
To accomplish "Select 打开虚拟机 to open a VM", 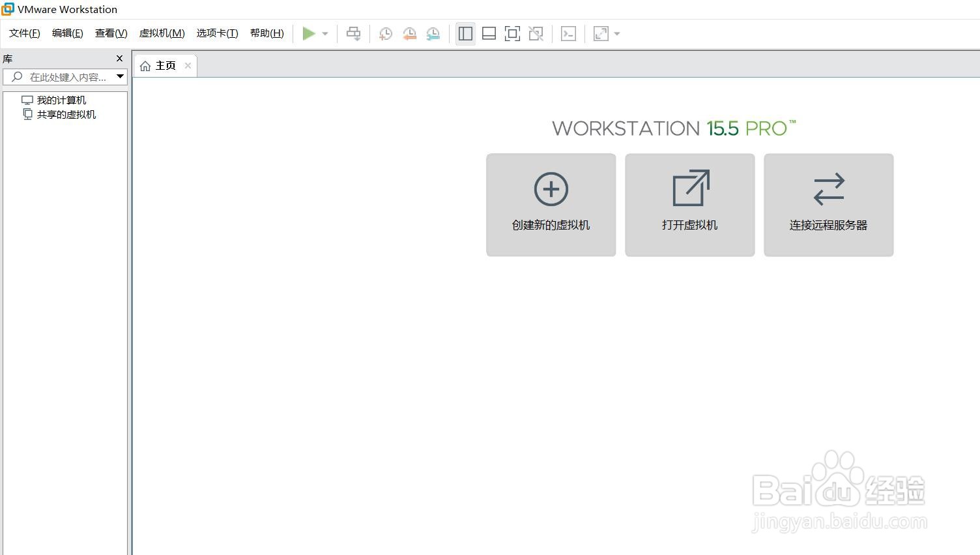I will (689, 204).
